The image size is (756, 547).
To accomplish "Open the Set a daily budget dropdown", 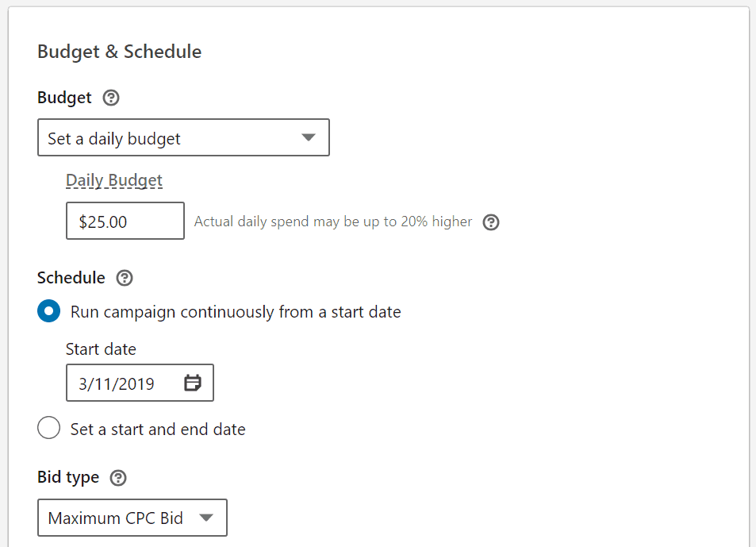I will [183, 137].
